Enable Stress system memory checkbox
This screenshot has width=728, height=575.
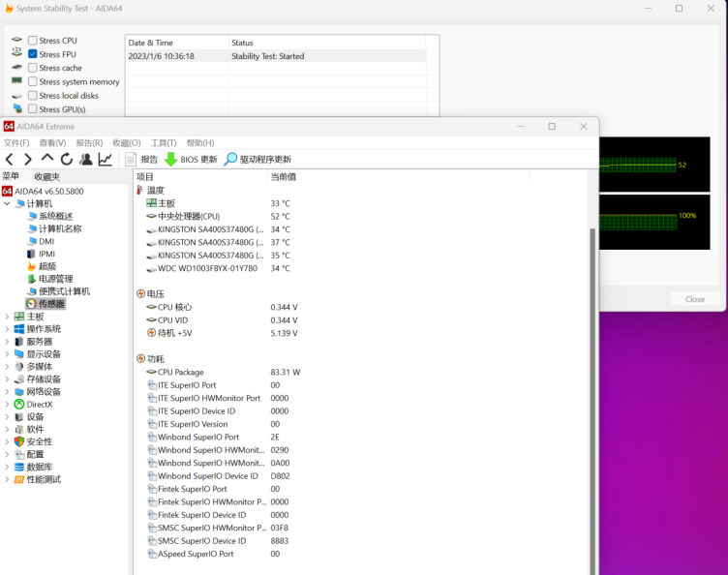(x=33, y=82)
